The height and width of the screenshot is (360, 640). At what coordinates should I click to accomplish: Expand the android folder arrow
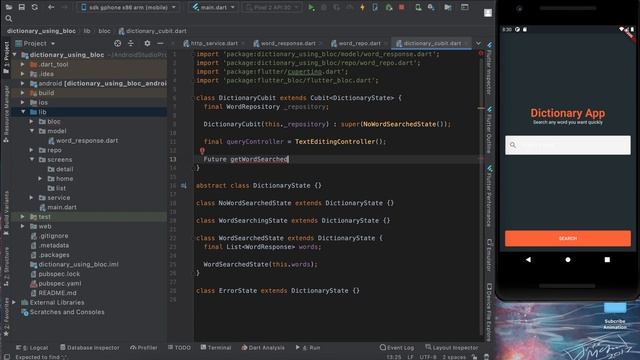[23, 83]
